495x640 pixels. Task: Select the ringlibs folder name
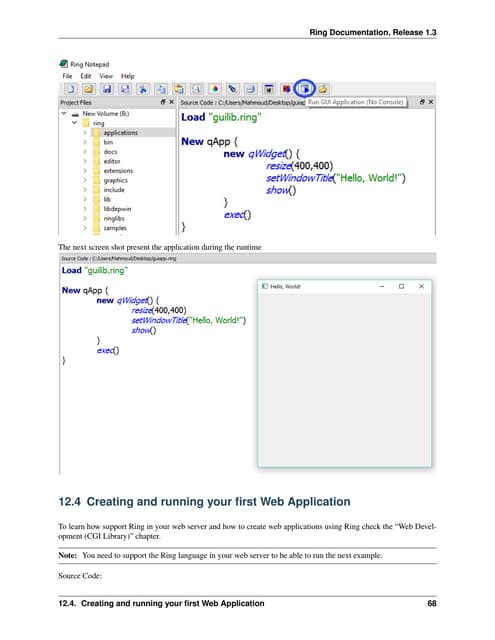[114, 218]
